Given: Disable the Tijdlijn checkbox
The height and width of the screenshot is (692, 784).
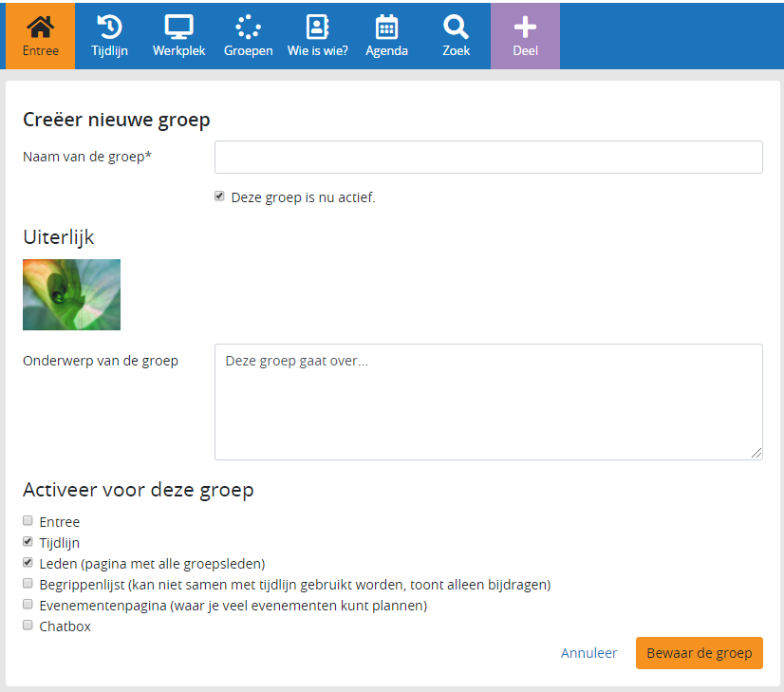Looking at the screenshot, I should point(28,541).
